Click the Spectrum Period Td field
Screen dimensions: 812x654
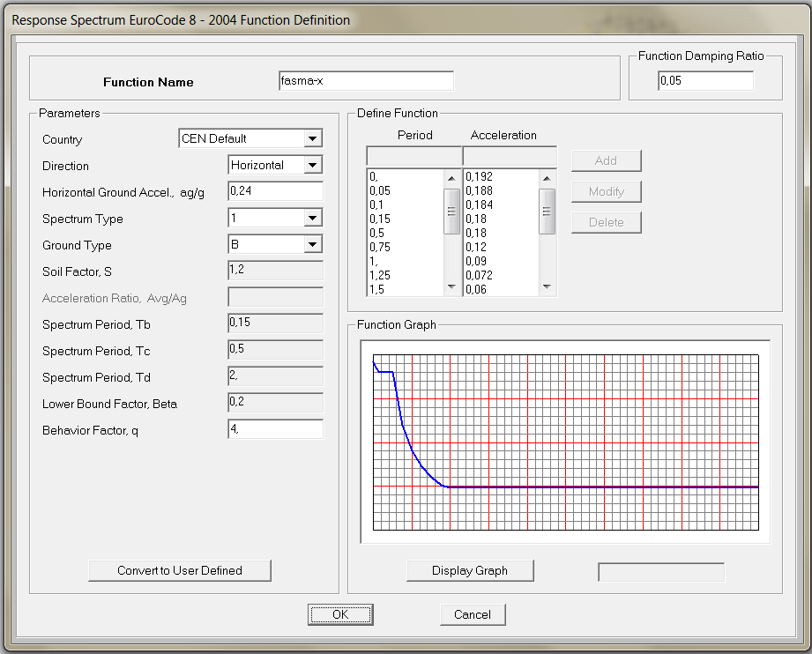(275, 376)
